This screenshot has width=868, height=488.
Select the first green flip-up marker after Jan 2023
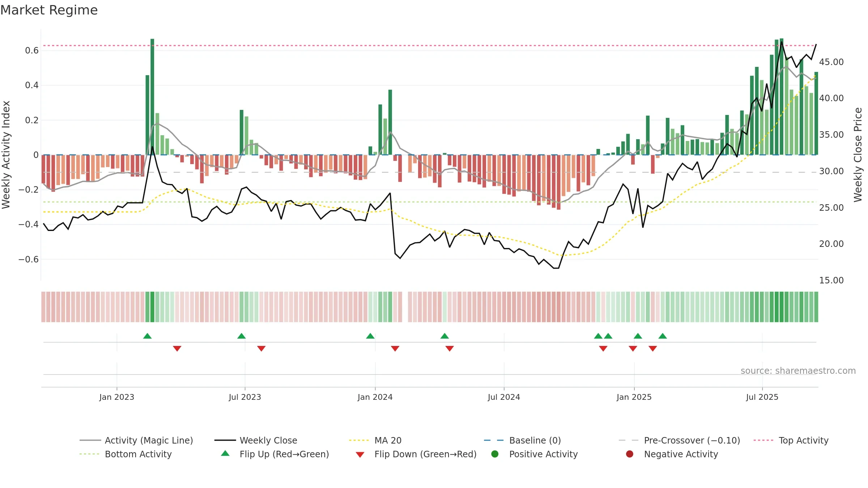click(x=147, y=336)
